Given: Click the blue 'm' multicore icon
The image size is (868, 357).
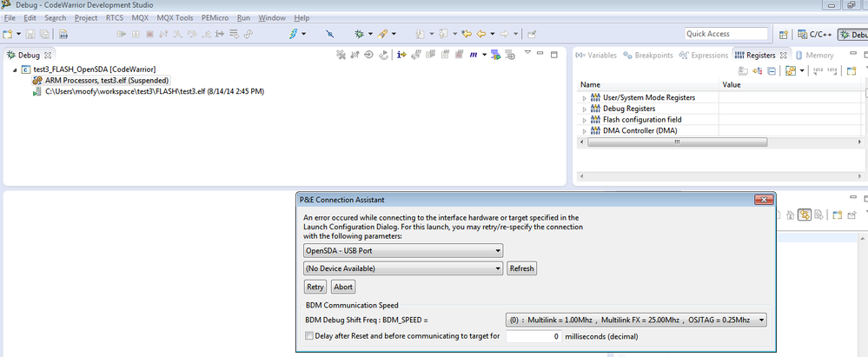Looking at the screenshot, I should pos(474,55).
